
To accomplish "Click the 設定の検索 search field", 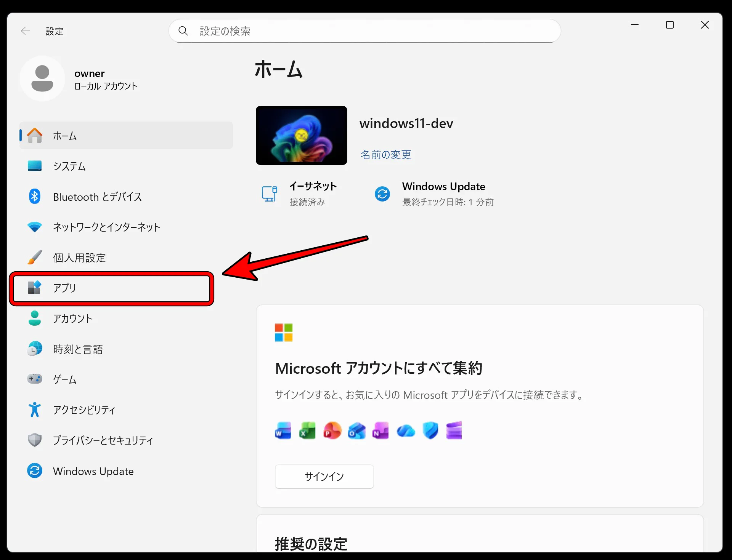I will pos(365,31).
